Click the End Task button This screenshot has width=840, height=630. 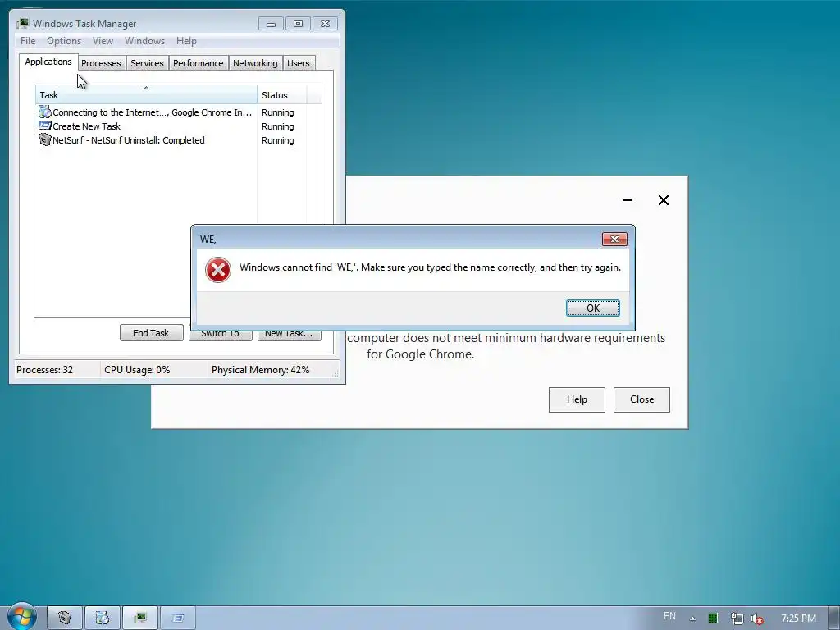[x=151, y=333]
